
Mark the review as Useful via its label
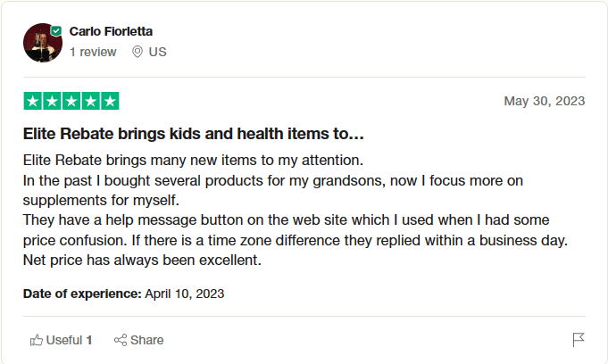point(64,340)
